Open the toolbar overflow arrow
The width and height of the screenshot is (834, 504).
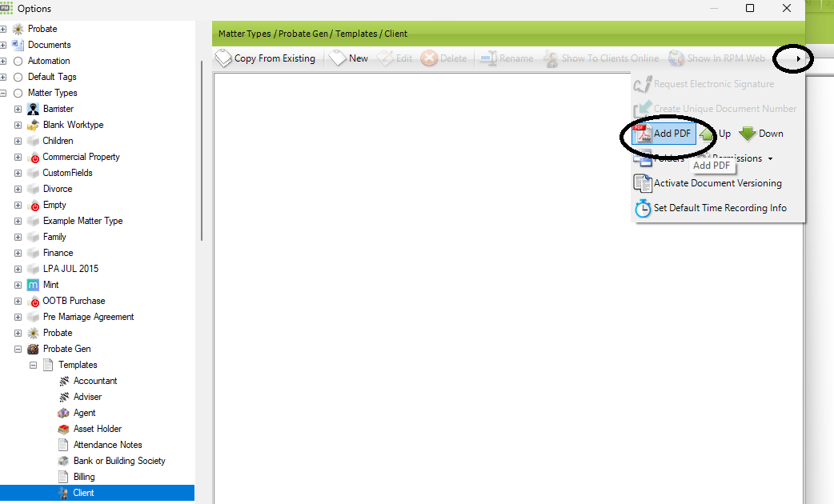798,58
